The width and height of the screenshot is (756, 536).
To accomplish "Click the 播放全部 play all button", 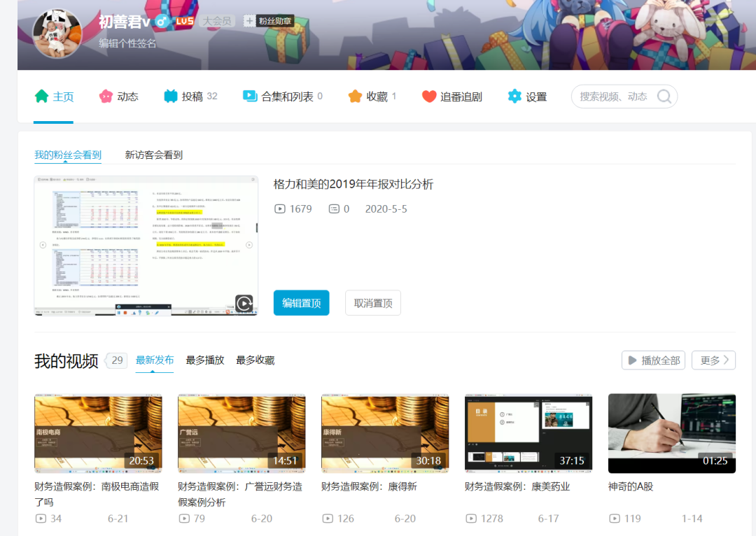I will tap(653, 360).
